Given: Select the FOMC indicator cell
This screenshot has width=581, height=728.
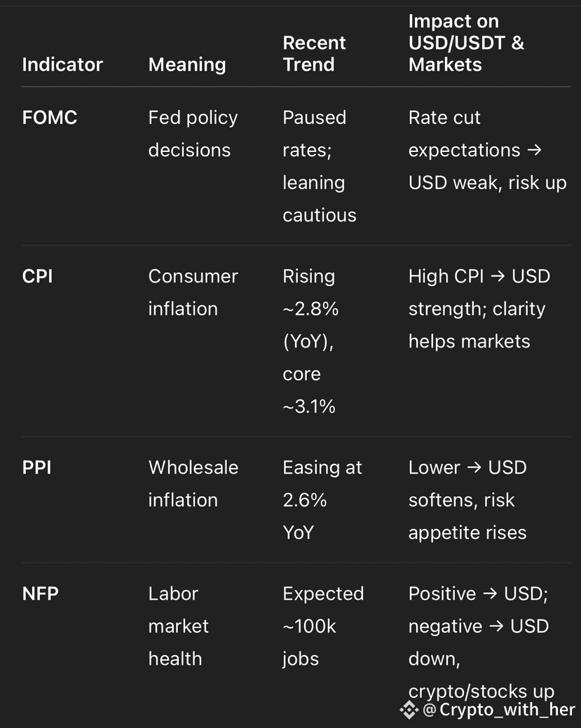Looking at the screenshot, I should 50,118.
